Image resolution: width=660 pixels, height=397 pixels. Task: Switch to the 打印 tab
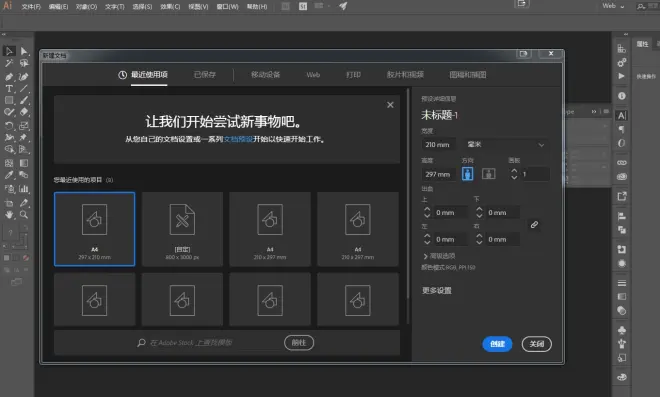pos(353,75)
